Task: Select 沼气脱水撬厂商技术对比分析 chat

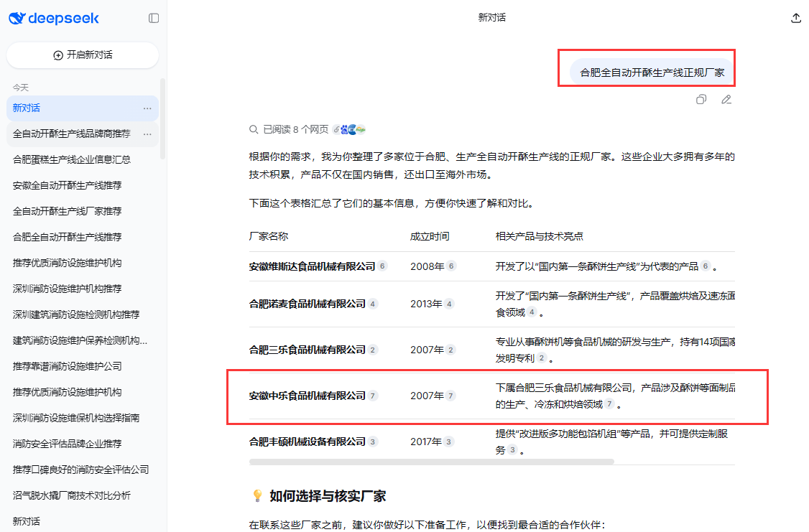Action: click(x=72, y=495)
